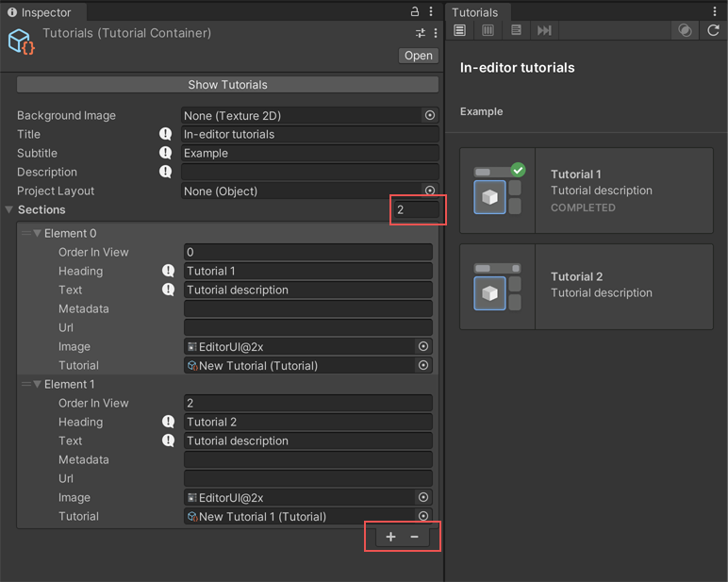Collapse the Element 1 foldout
The image size is (728, 582).
(x=38, y=385)
